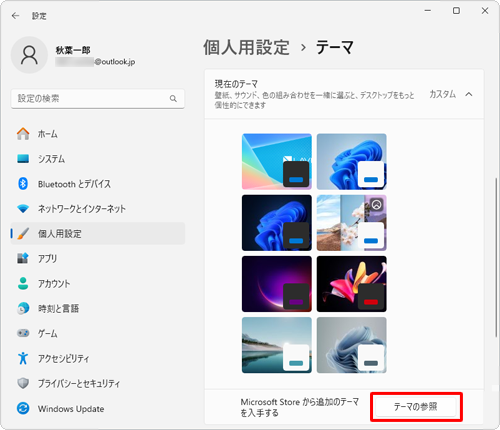
Task: Click the アクセシビリティ figure icon
Action: (x=23, y=358)
